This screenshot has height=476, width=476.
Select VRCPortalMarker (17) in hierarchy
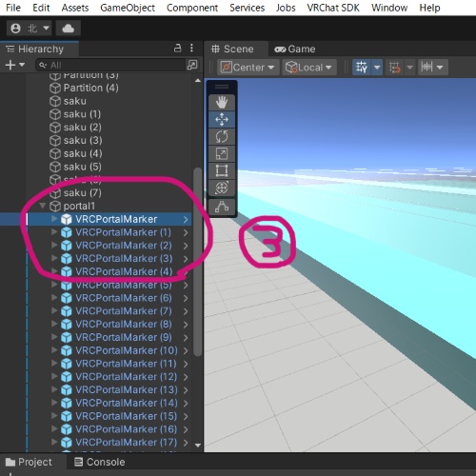[x=126, y=443]
